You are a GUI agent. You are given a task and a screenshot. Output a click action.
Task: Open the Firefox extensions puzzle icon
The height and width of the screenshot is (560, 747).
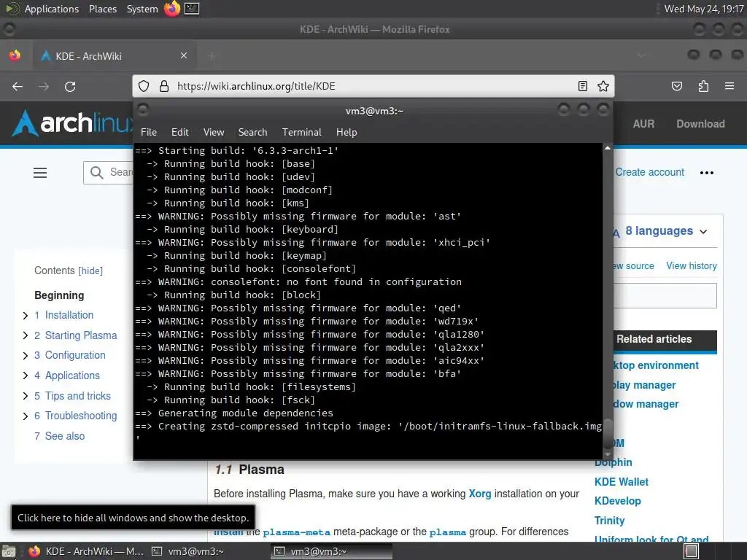coord(703,86)
